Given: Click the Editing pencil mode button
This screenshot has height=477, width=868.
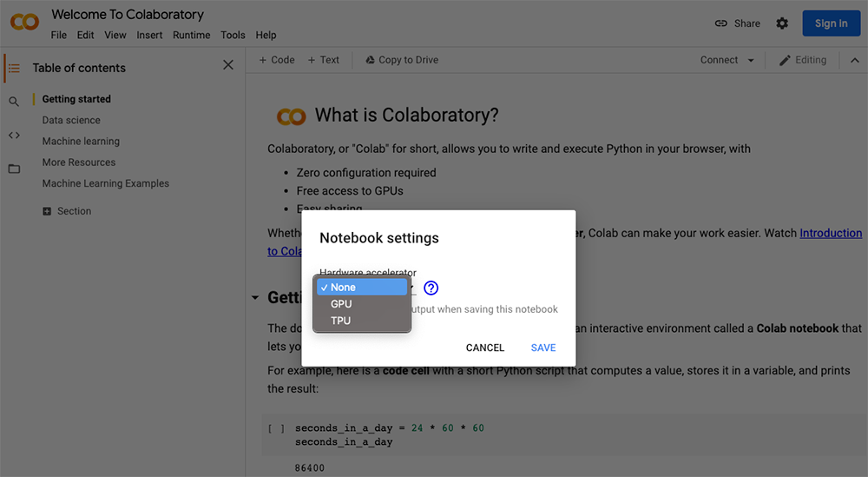Looking at the screenshot, I should (803, 60).
